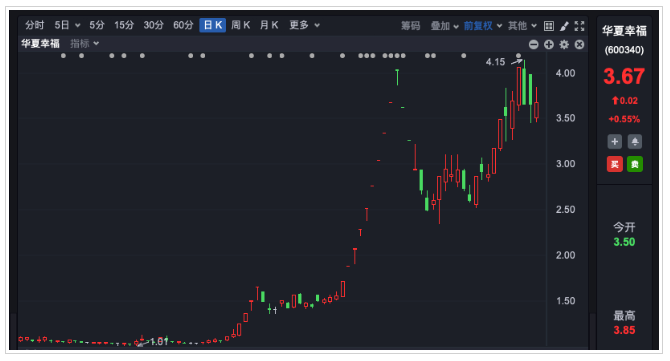This screenshot has width=670, height=361.
Task: Click the 华夏幸福 name in side panel
Action: point(624,31)
